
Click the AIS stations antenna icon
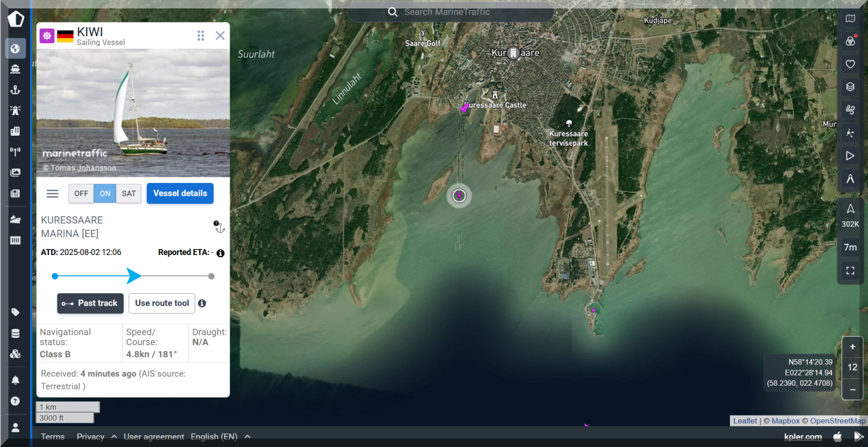tap(15, 151)
